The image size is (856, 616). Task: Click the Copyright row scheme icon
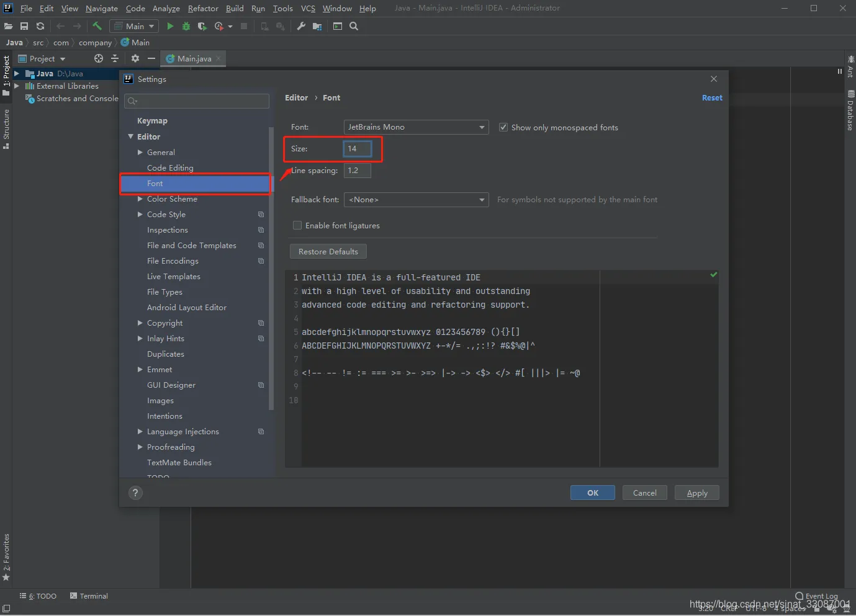point(261,323)
